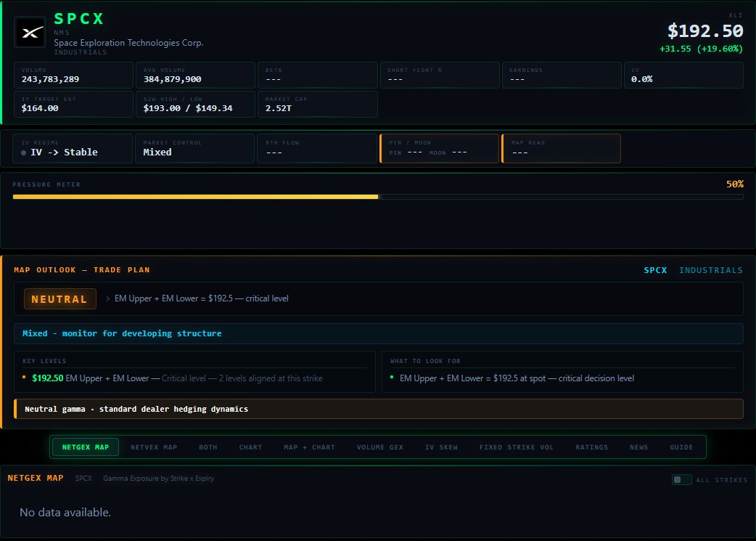The height and width of the screenshot is (541, 756).
Task: Click the Avg Volume value 384,879,900
Action: pyautogui.click(x=172, y=79)
